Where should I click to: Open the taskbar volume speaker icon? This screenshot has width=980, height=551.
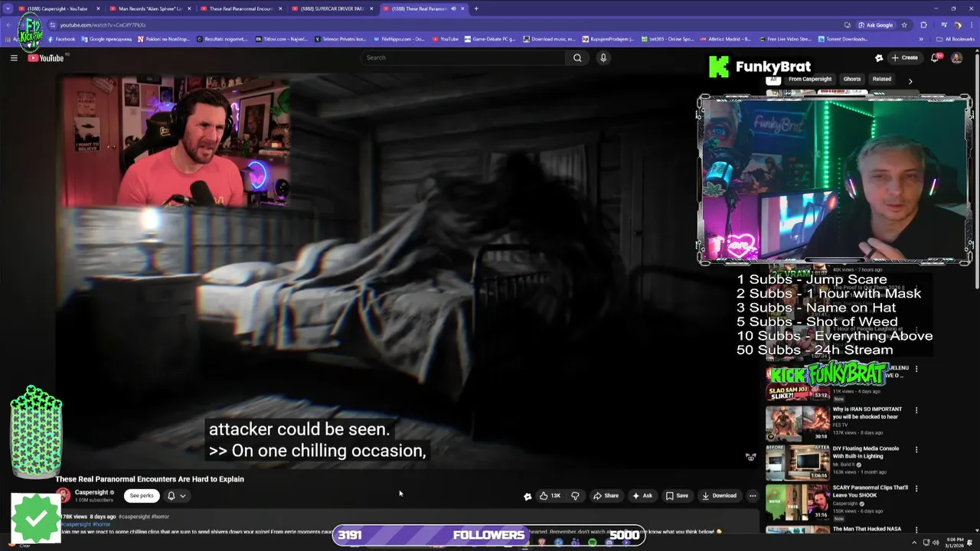[936, 542]
